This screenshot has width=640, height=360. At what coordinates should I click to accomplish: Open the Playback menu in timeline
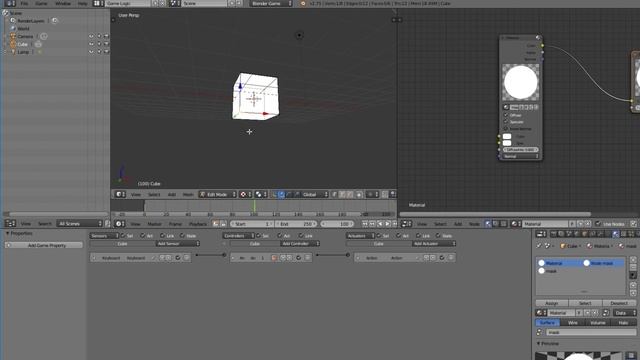pyautogui.click(x=198, y=224)
